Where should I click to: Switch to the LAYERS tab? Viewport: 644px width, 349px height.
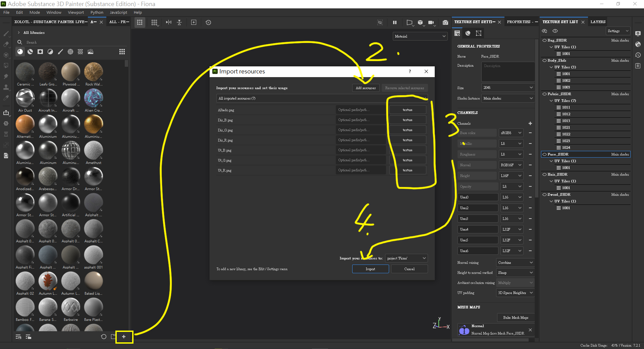pyautogui.click(x=598, y=21)
